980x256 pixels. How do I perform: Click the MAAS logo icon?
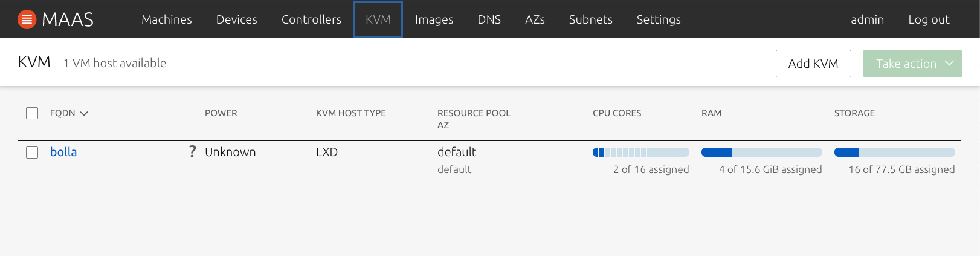(x=27, y=19)
